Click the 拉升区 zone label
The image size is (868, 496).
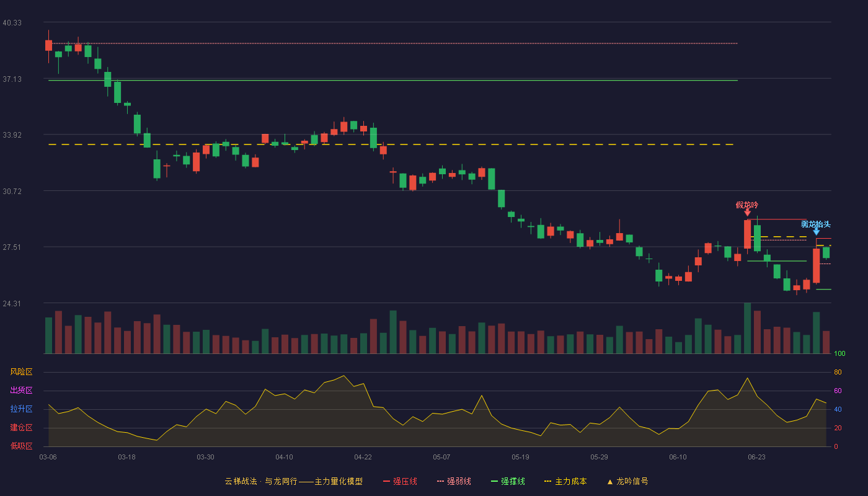(22, 409)
